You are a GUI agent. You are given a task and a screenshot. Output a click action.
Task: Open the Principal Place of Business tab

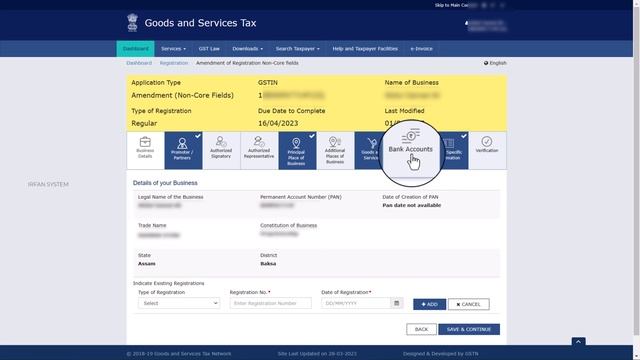(x=297, y=150)
